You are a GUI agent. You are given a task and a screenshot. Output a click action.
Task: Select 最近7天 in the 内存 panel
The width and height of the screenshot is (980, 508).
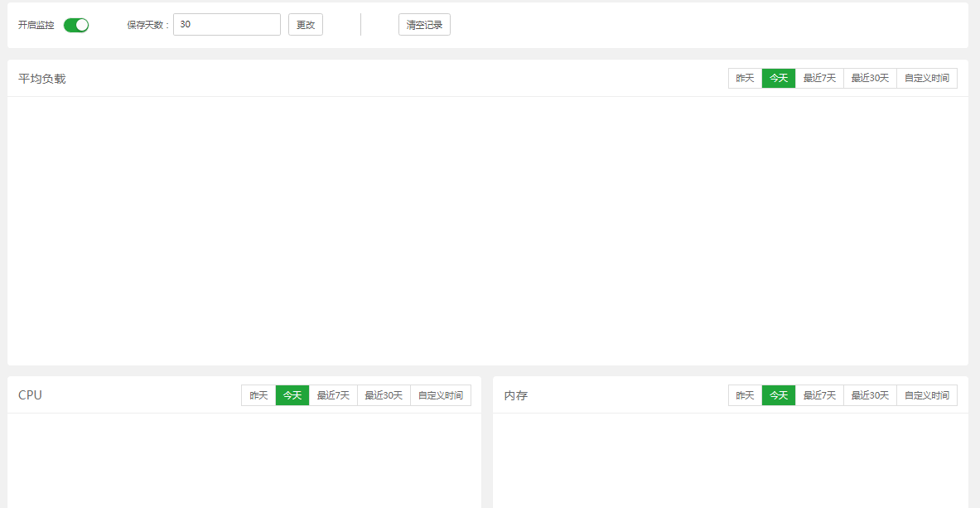pos(818,395)
